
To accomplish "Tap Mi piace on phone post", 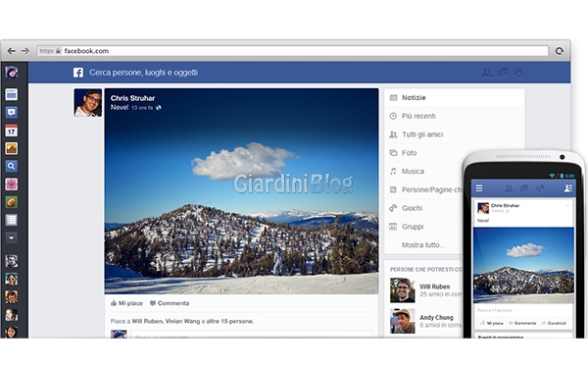I will click(492, 323).
